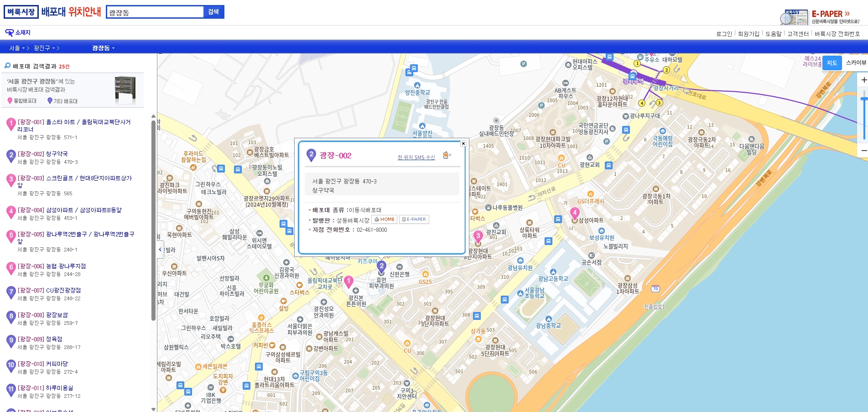Focus the search field containing 광장동
Image resolution: width=868 pixels, height=412 pixels.
click(155, 12)
